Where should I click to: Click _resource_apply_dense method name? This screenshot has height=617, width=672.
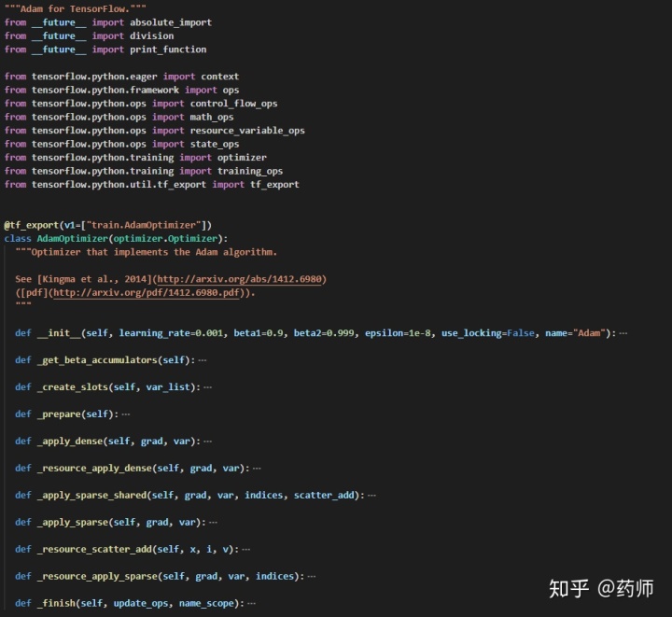[94, 469]
